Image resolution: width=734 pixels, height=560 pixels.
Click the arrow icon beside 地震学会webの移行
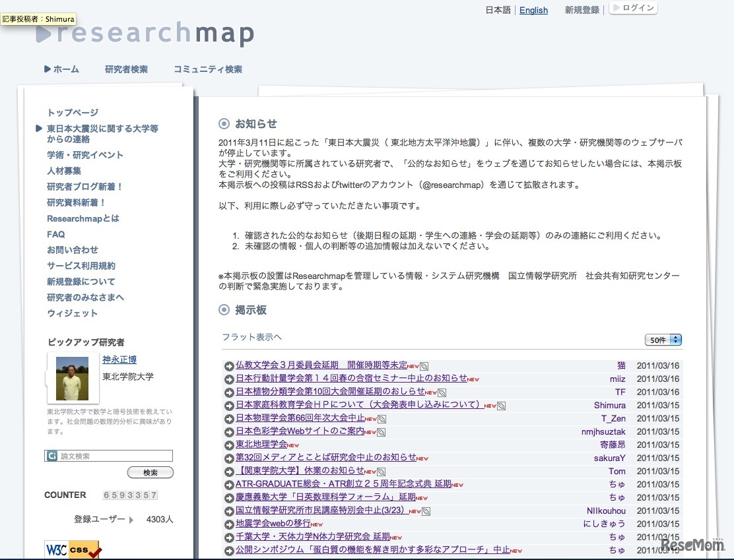229,524
